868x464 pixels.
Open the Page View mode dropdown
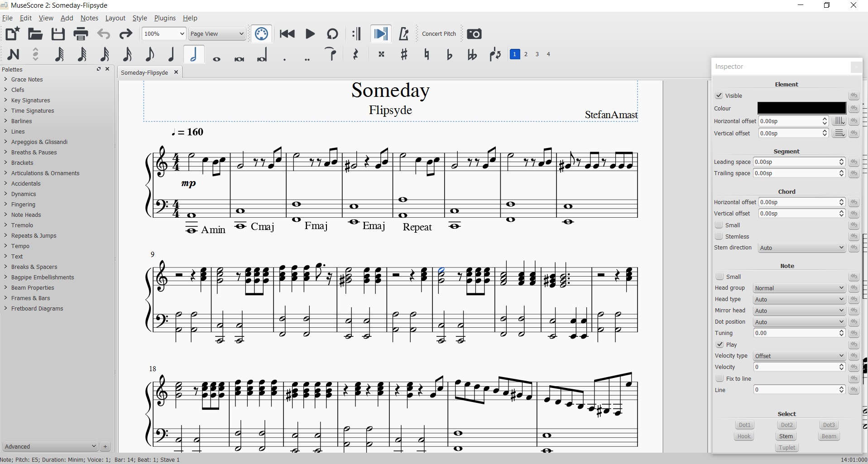click(x=217, y=34)
